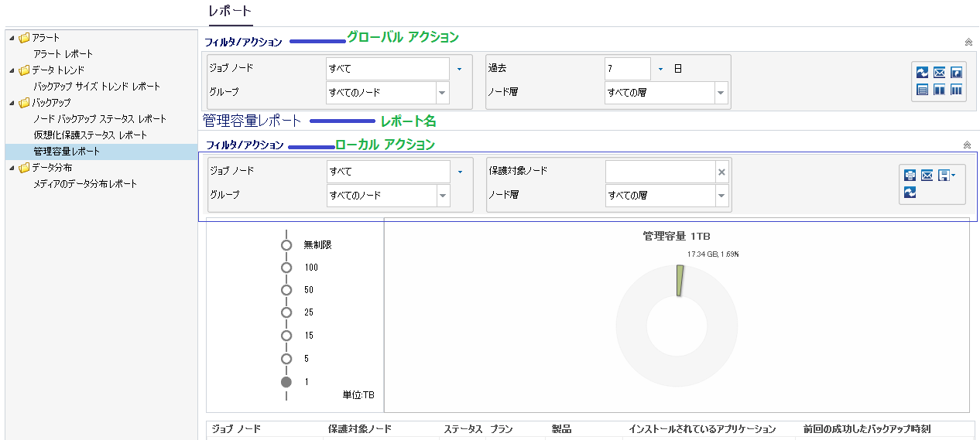Click the local refresh icon
Image resolution: width=980 pixels, height=440 pixels.
point(910,193)
